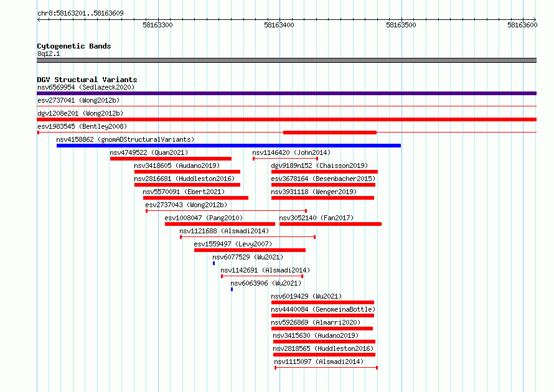Open the nsv1142691 (Alsmadi2014) label
This screenshot has width=554, height=392.
tap(265, 270)
